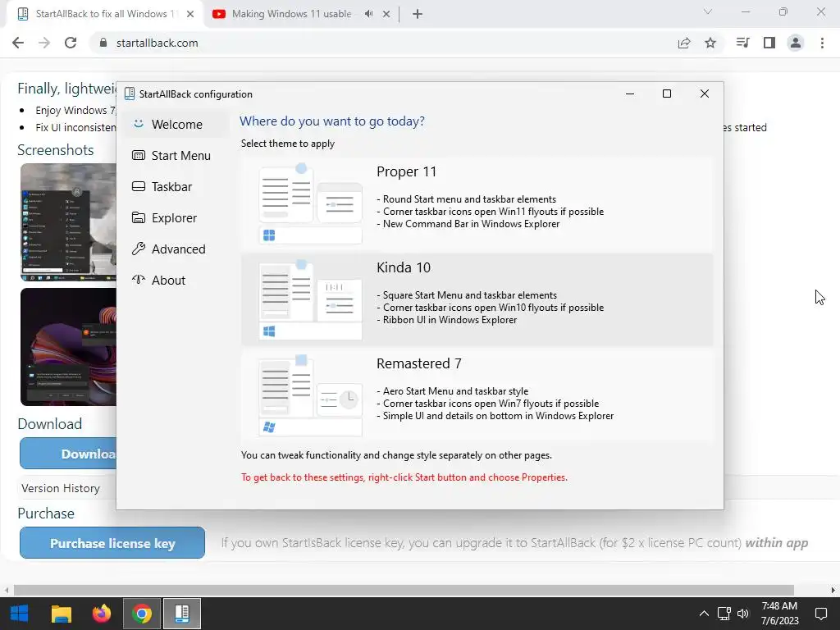Open volume control tray icon
Screen dimensions: 840x630
tap(743, 614)
